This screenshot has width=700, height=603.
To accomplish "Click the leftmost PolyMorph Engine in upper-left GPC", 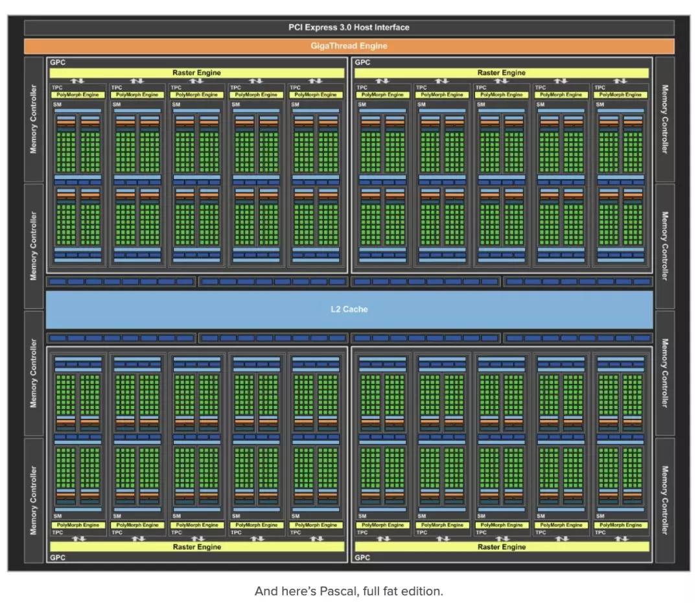I will 78,95.
